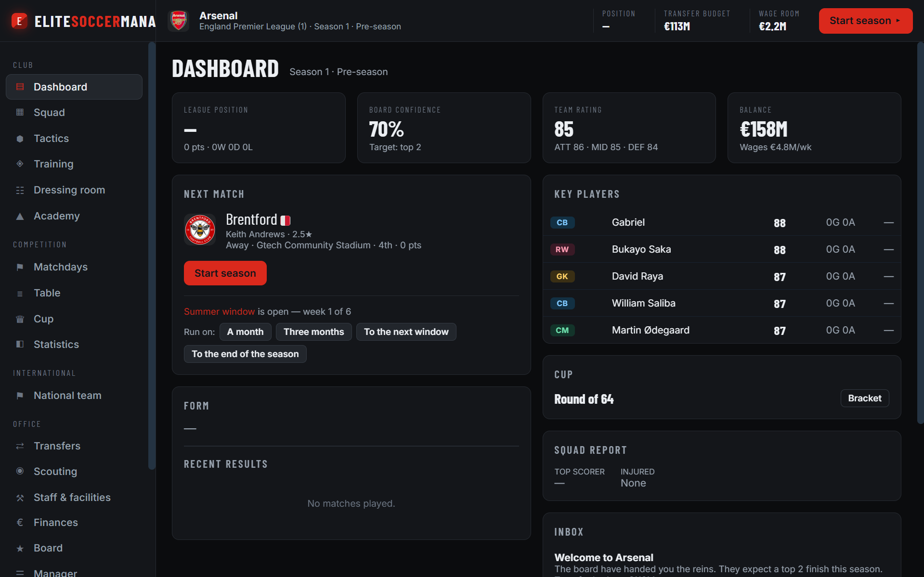
Task: Open the partially visible Manager item
Action: point(74,571)
